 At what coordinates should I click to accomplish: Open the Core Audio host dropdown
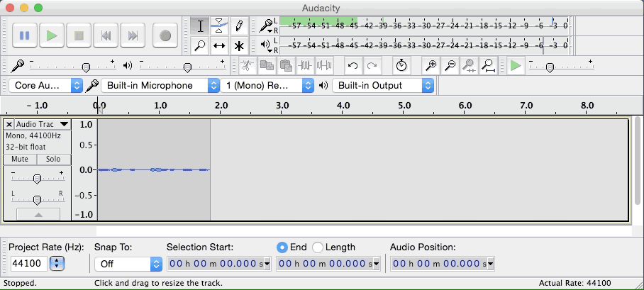(x=45, y=85)
